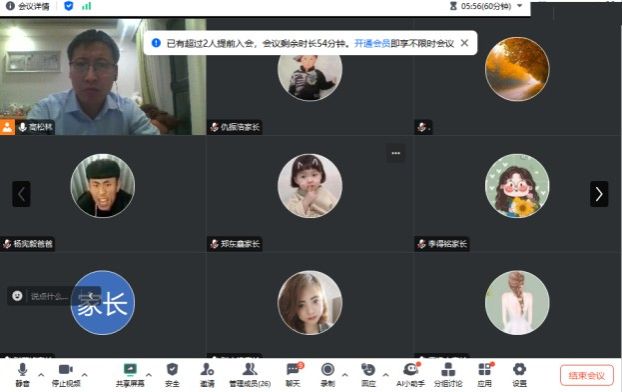
Task: Open Manage Members (26) panel
Action: tap(250, 375)
